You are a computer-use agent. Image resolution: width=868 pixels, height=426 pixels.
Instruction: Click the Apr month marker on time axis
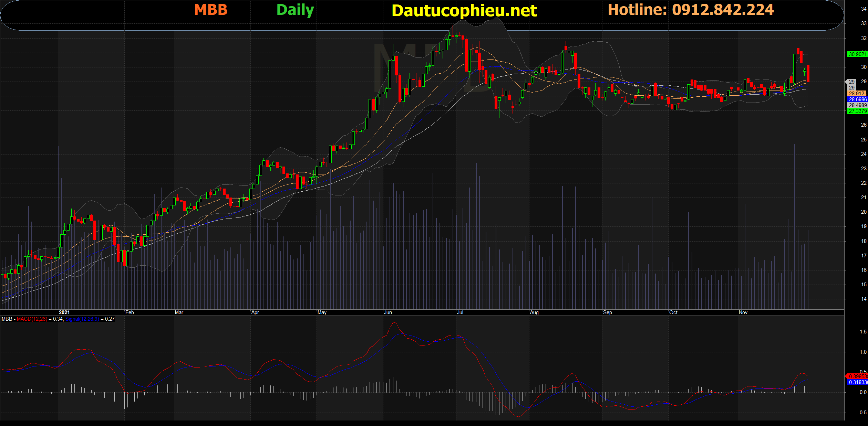tap(255, 312)
